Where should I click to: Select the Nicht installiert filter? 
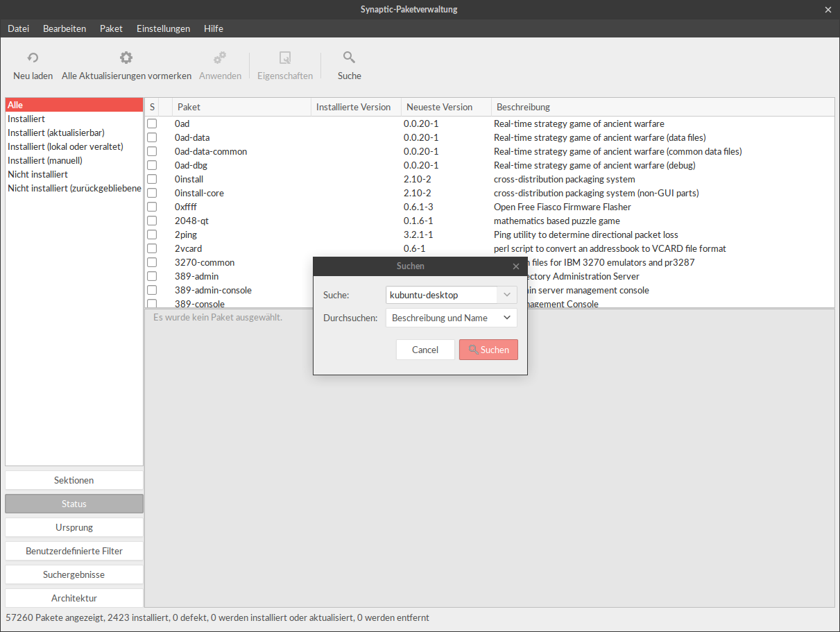[x=74, y=174]
